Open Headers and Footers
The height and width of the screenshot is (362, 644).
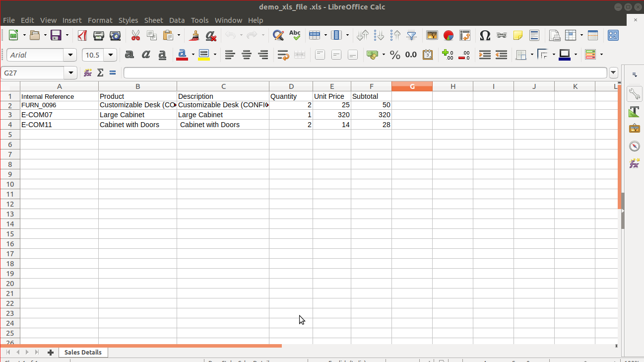534,35
